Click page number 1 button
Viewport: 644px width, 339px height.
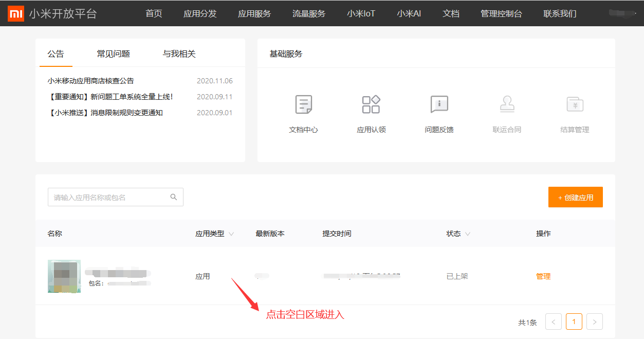click(x=574, y=322)
